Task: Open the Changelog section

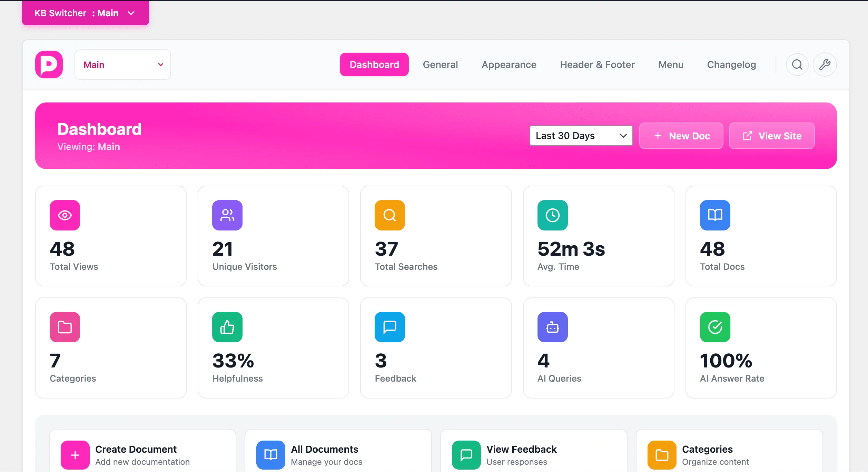Action: (731, 64)
